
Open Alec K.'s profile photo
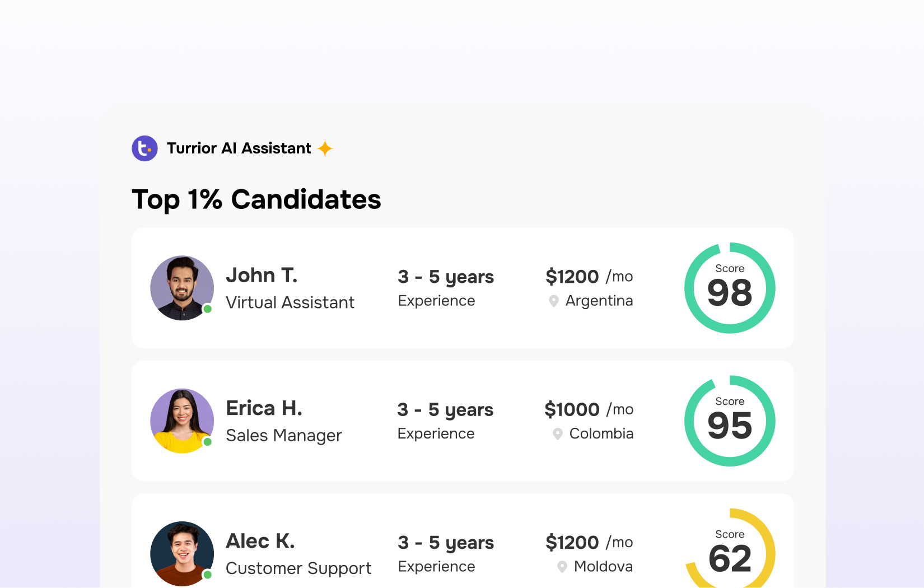click(182, 554)
